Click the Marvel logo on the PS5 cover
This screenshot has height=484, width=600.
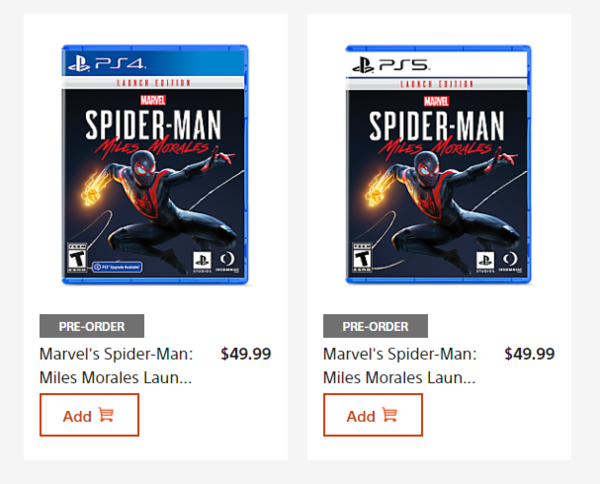[x=437, y=100]
